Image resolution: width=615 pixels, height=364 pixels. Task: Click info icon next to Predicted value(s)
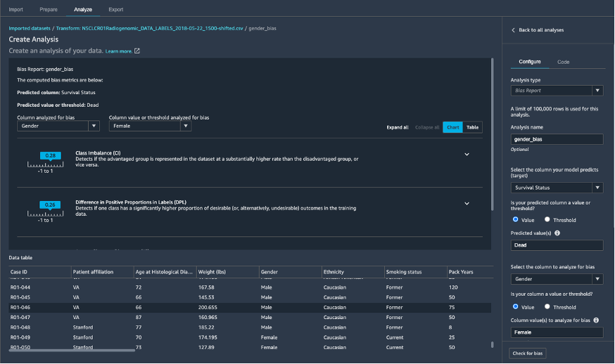pyautogui.click(x=557, y=233)
